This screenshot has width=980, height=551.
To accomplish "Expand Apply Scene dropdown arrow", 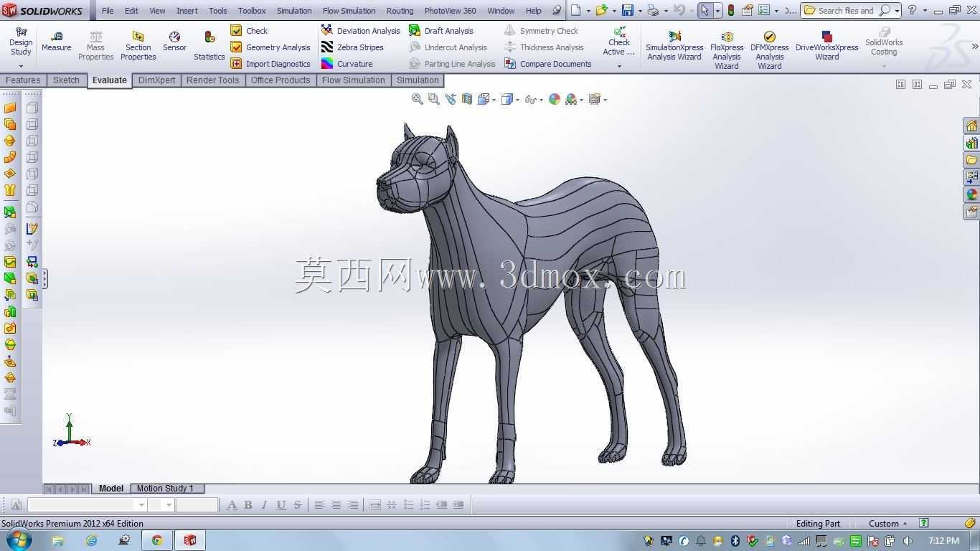I will 582,100.
